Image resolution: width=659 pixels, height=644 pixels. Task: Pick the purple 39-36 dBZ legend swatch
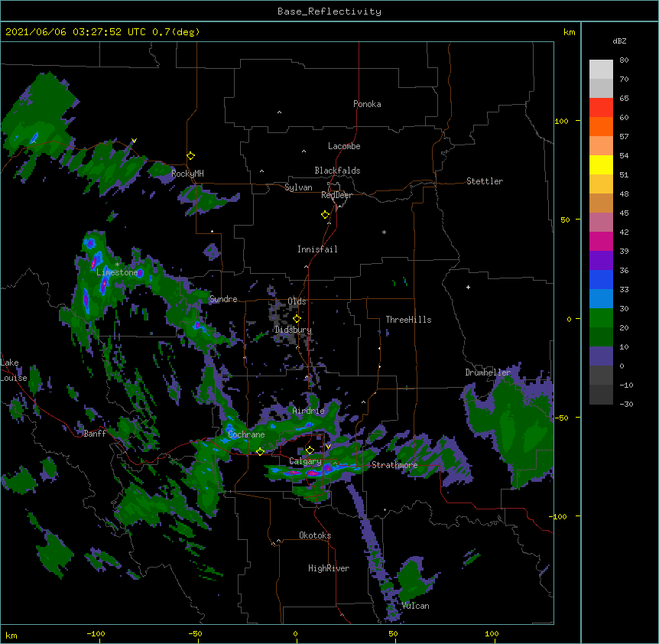click(601, 261)
